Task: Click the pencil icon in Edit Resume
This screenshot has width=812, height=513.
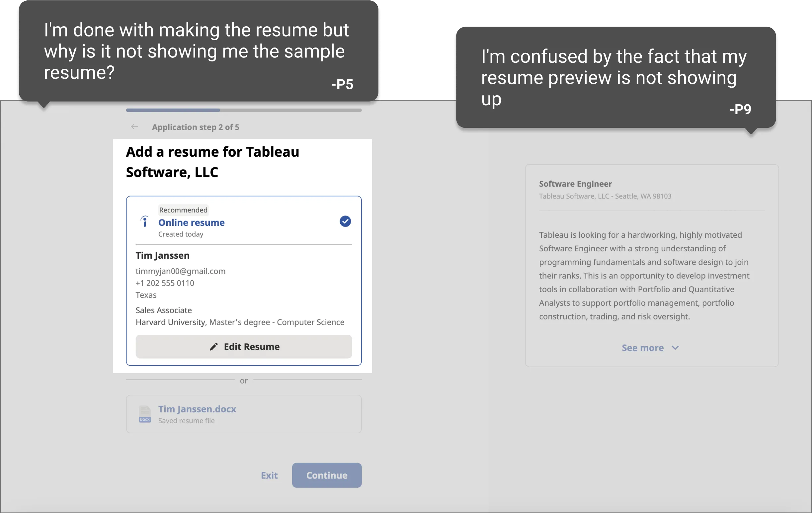Action: [214, 347]
